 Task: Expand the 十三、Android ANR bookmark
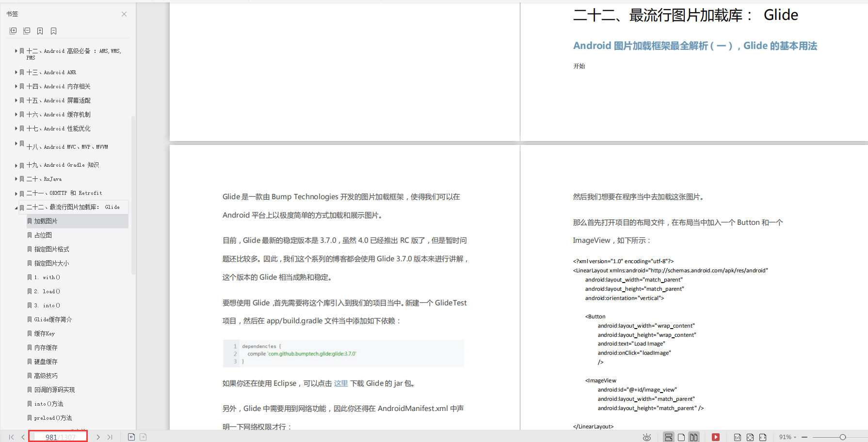[16, 72]
